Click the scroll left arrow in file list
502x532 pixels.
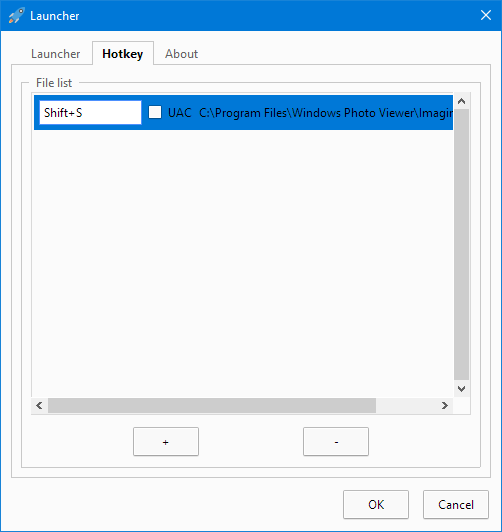pos(39,405)
